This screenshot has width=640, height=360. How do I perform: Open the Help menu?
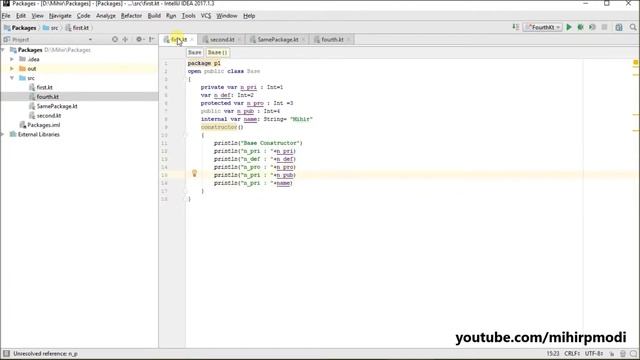click(x=249, y=16)
